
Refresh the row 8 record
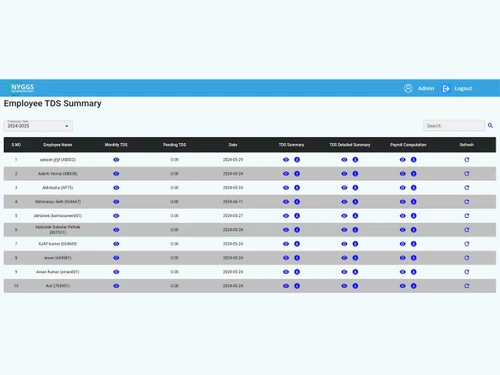[467, 258]
